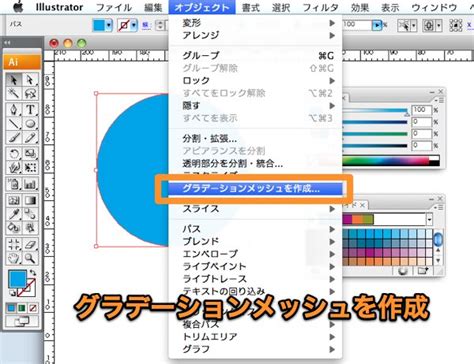Image resolution: width=474 pixels, height=364 pixels.
Task: Choose the Ellipse tool
Action: tap(30, 123)
